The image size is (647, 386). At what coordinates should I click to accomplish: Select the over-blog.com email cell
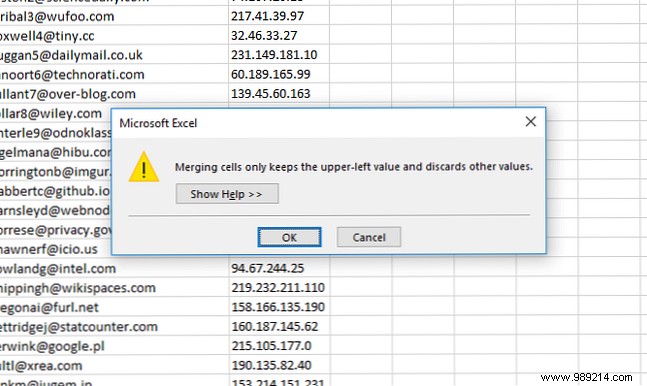click(114, 93)
